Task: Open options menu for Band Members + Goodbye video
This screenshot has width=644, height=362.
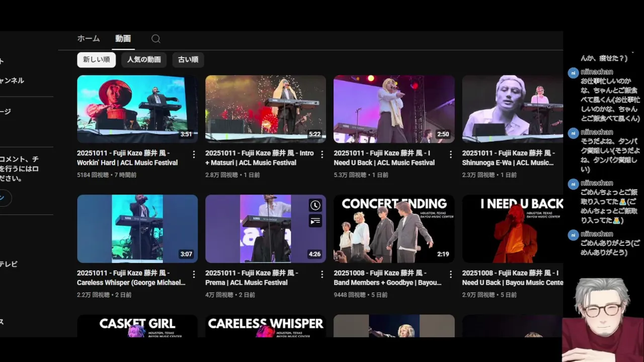Action: pos(451,275)
